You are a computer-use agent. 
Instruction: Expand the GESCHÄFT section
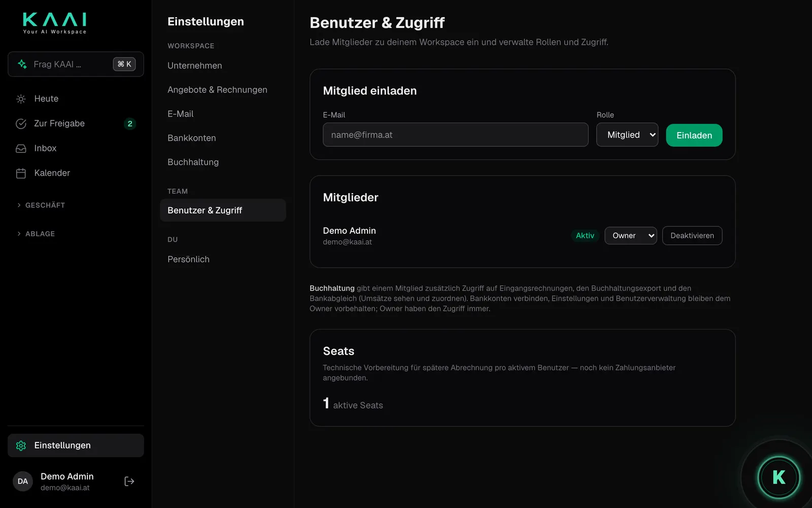point(41,205)
